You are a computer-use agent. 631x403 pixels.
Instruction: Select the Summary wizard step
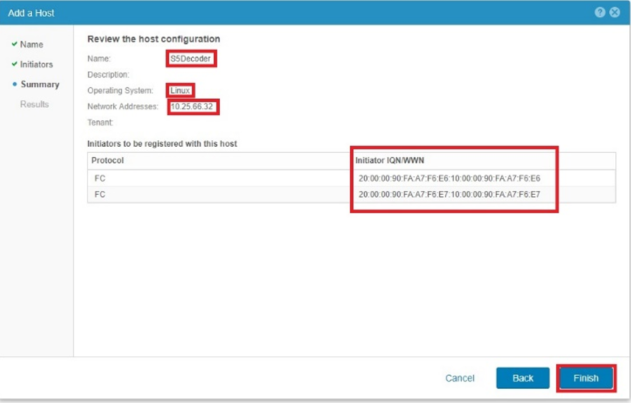click(x=40, y=84)
